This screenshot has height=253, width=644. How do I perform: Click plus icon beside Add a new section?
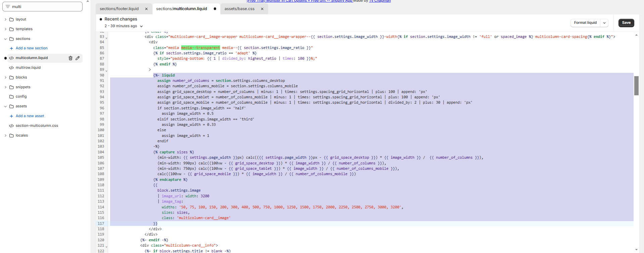click(11, 48)
